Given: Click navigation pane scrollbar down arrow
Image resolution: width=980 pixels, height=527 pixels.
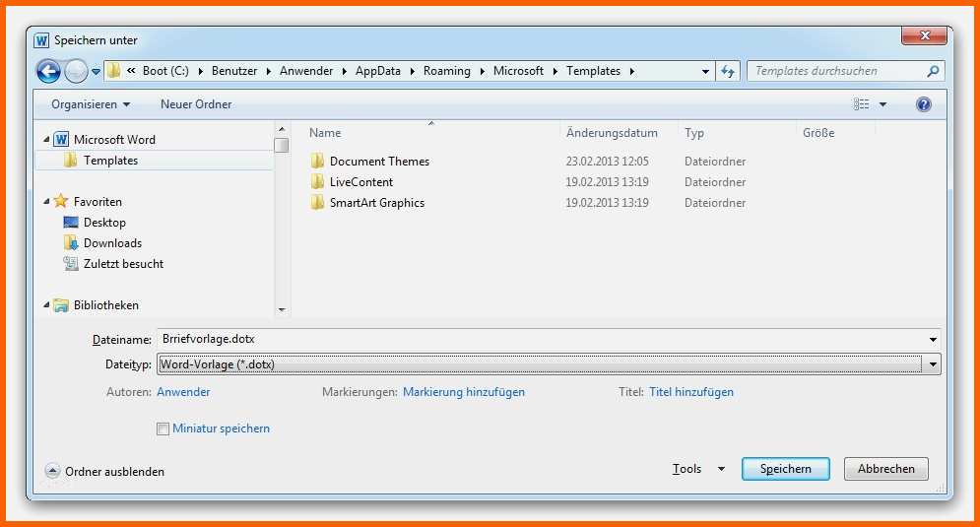Looking at the screenshot, I should pyautogui.click(x=282, y=309).
